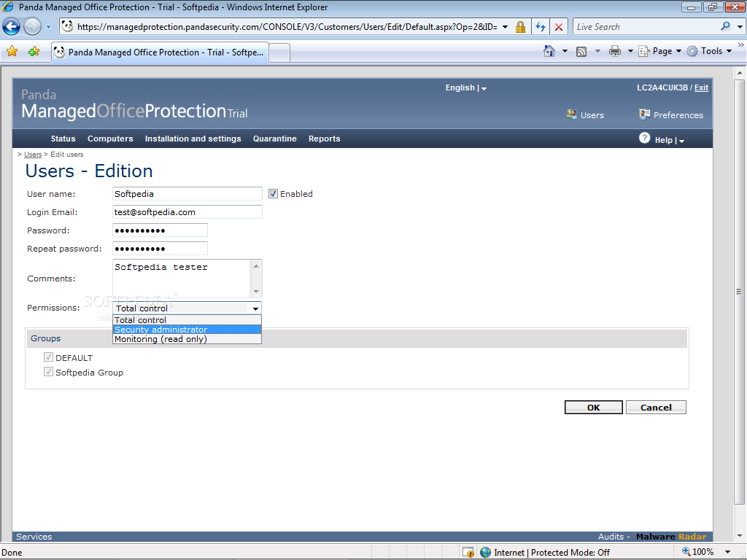
Task: Expand the Home button dropdown arrow
Action: 565,51
